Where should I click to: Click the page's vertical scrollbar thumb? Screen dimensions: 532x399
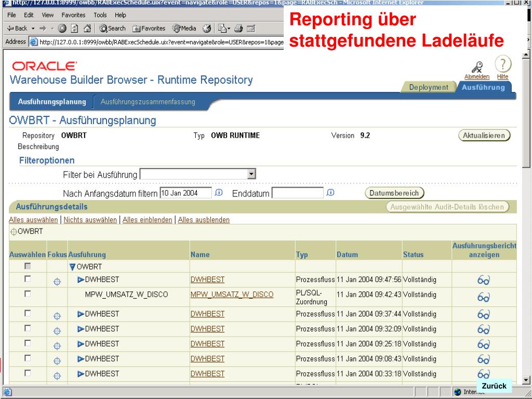pyautogui.click(x=526, y=113)
